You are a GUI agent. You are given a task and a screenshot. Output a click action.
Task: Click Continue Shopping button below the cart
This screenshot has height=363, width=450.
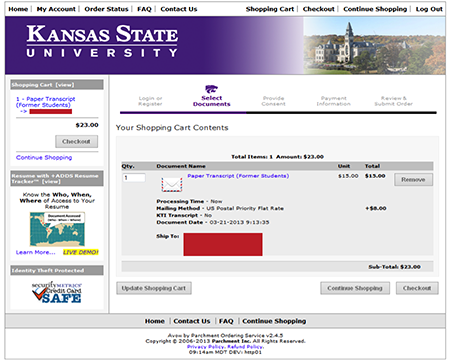tap(355, 288)
